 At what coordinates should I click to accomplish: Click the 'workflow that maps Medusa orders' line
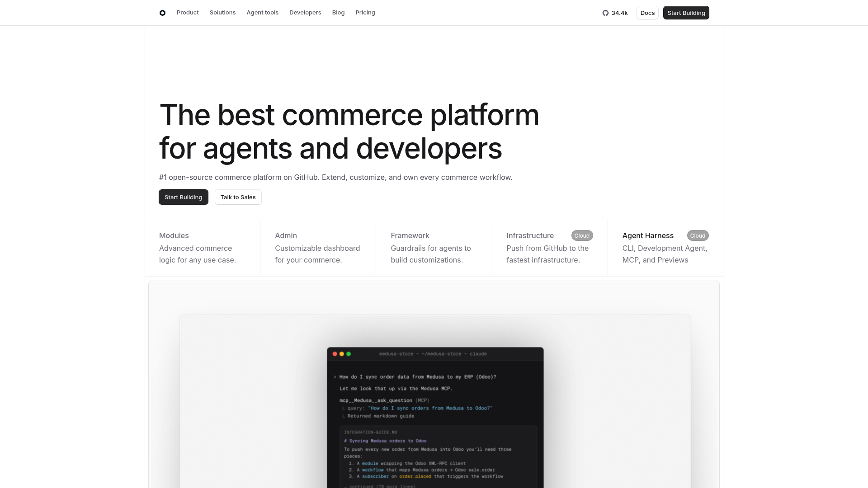[x=422, y=470]
